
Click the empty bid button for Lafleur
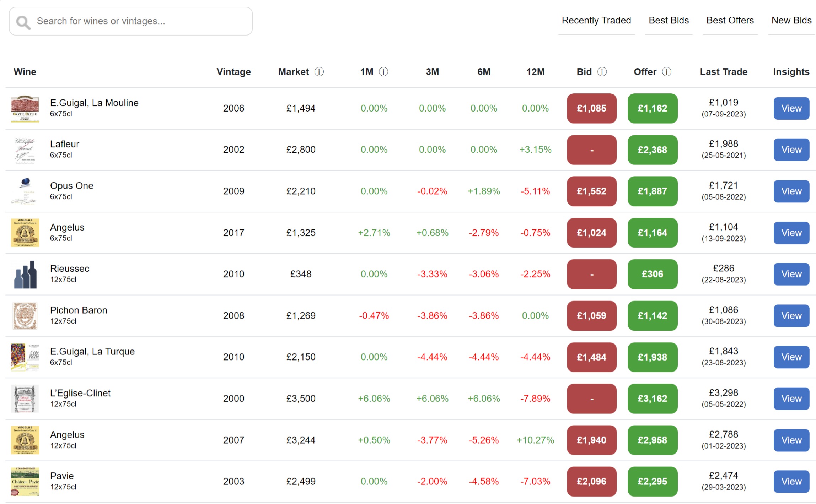click(592, 150)
